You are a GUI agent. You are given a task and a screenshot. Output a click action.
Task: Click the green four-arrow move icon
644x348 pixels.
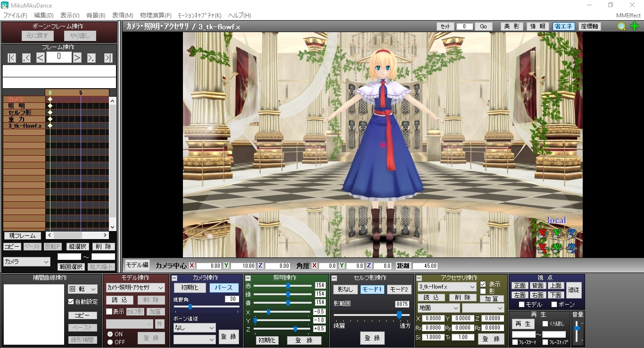635,26
